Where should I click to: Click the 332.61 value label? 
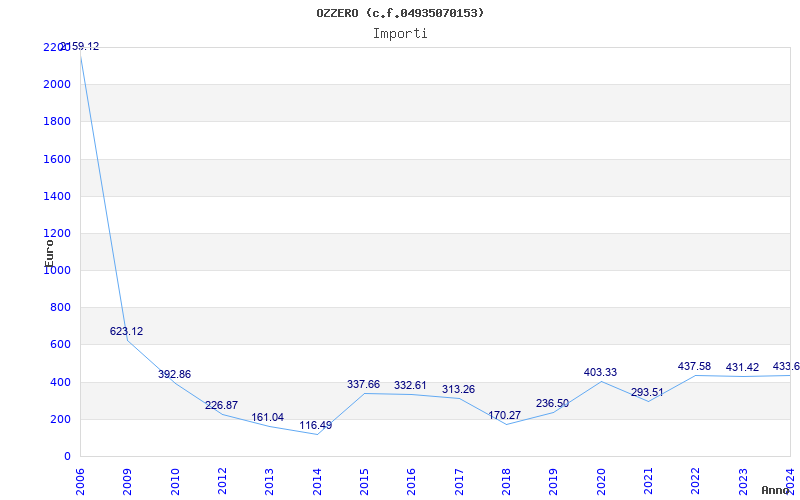[x=410, y=386]
